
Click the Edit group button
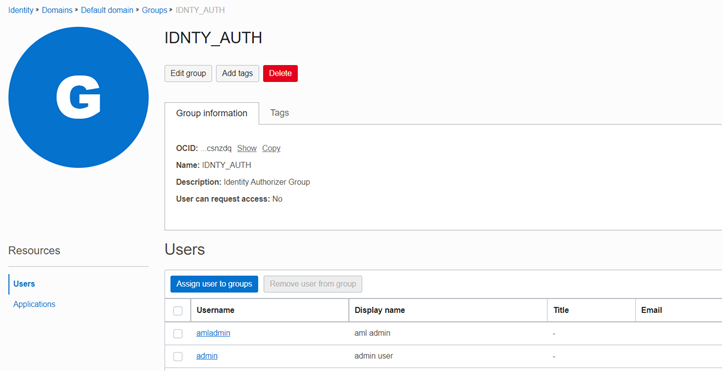coord(188,73)
